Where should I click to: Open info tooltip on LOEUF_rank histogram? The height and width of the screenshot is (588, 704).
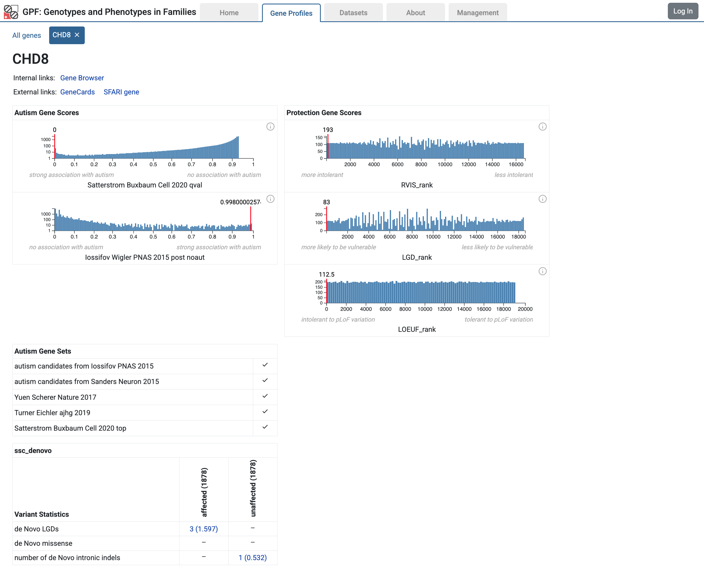(543, 272)
